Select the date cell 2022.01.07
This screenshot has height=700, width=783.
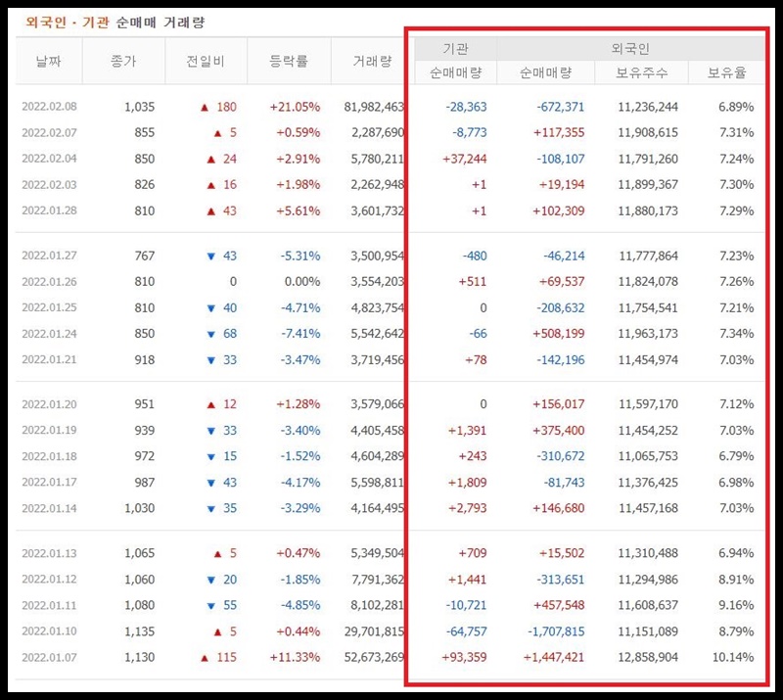50,657
